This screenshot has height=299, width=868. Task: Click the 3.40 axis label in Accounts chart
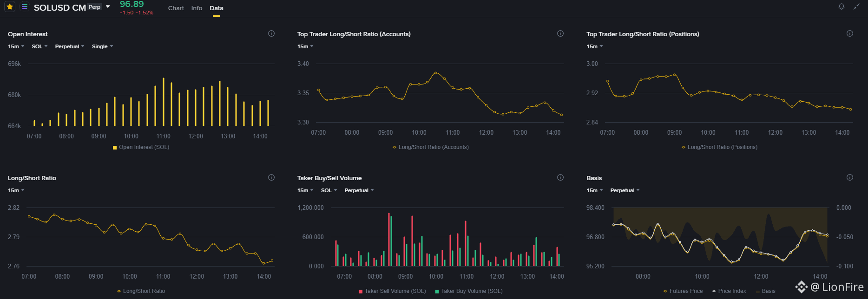(x=303, y=64)
